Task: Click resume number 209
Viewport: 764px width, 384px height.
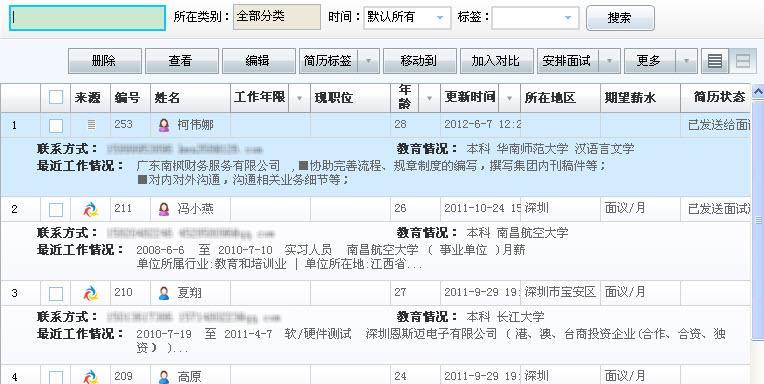Action: [123, 376]
